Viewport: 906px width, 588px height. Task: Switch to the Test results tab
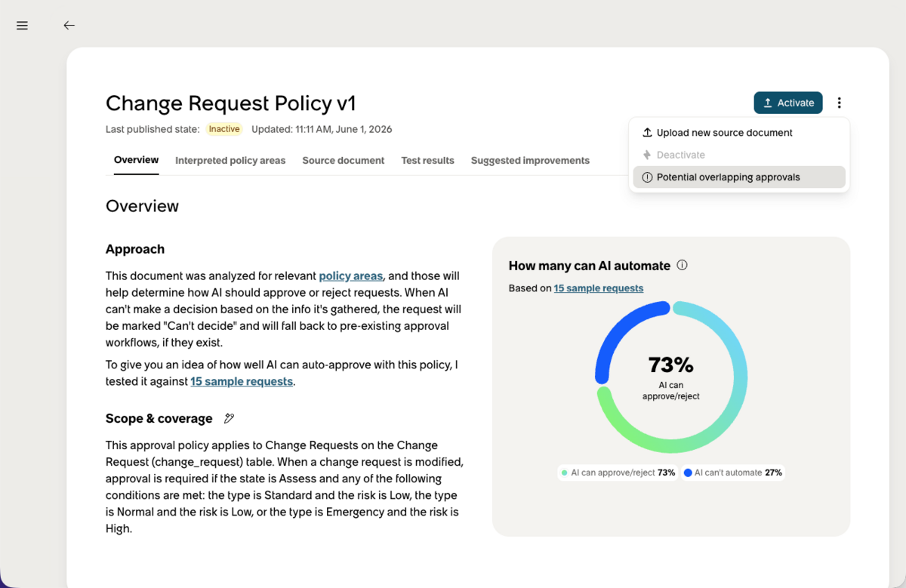tap(427, 161)
